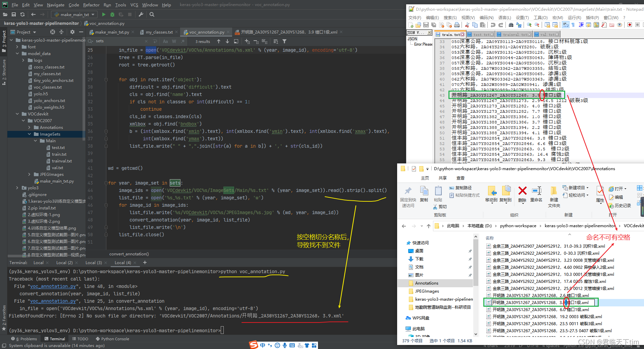Image resolution: width=644 pixels, height=349 pixels.
Task: Toggle whole Words 'W' in search bar
Action: tap(174, 41)
